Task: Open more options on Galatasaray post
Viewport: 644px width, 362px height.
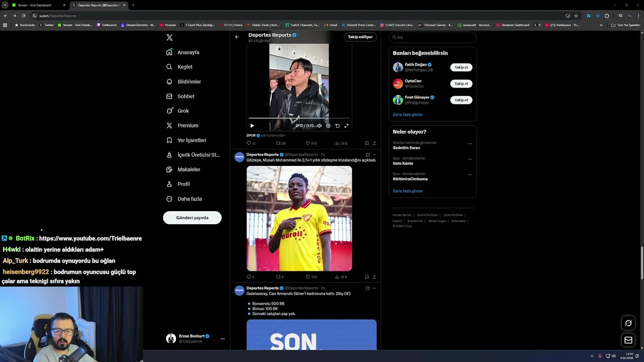Action: pos(374,289)
